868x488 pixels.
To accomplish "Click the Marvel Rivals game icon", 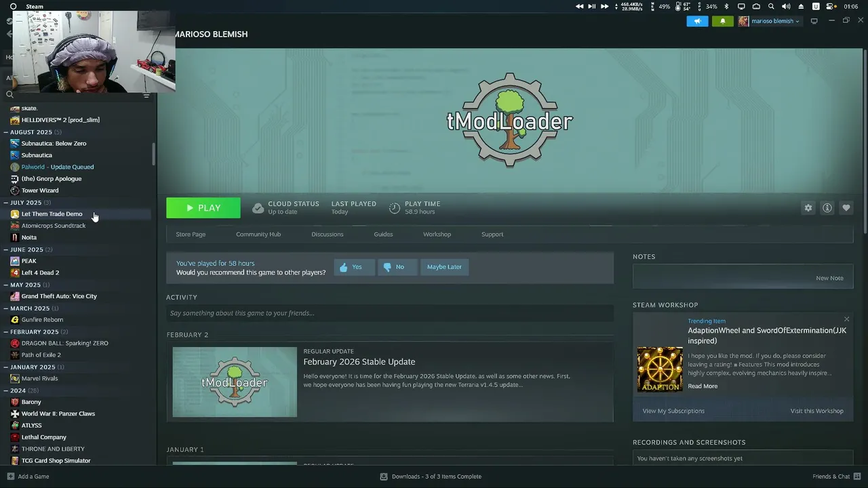I will [15, 378].
